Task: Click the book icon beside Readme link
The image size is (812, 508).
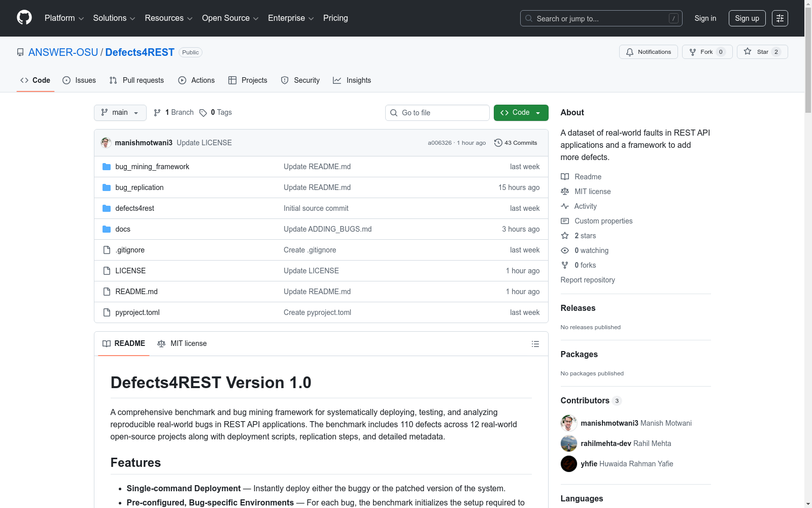Action: (565, 177)
